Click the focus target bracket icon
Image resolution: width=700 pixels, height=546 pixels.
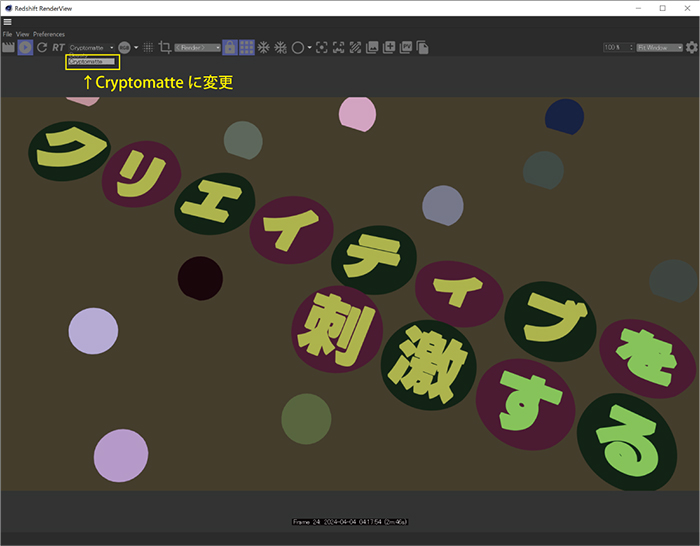coord(321,47)
